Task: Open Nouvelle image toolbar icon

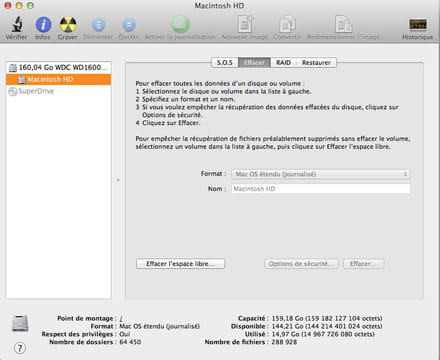Action: click(x=245, y=24)
